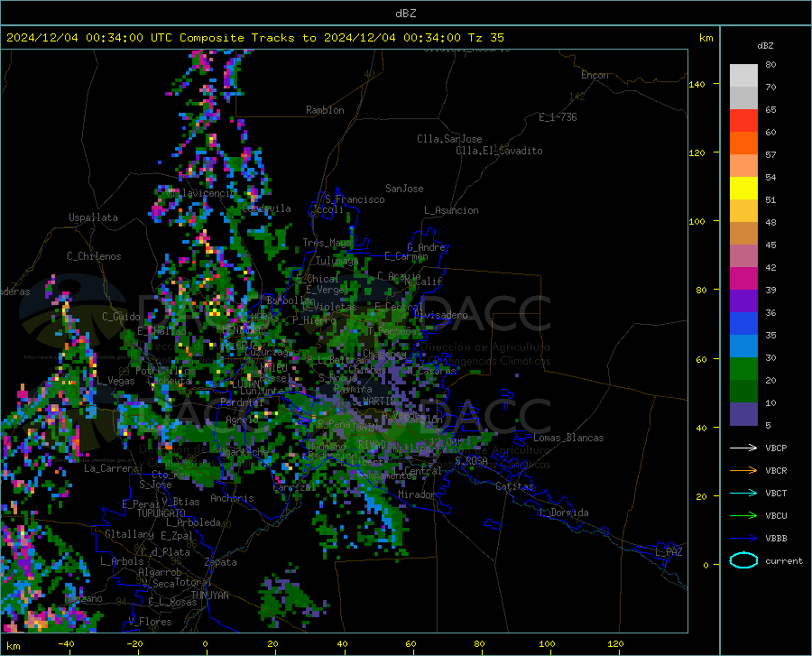Click the 'VBCP' legend label
812x656 pixels.
(x=776, y=448)
